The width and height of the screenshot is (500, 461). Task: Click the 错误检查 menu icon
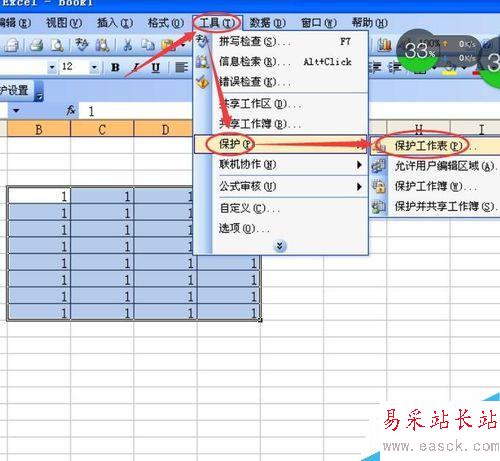(202, 82)
